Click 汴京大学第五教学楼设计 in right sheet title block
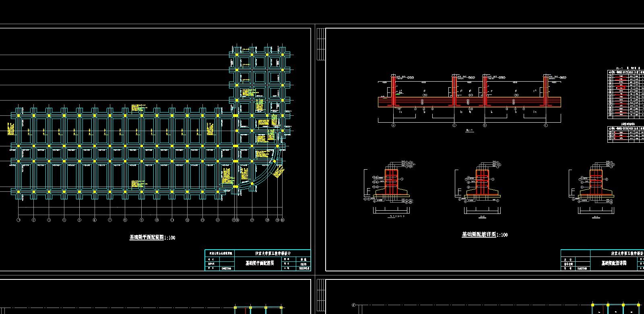 (x=627, y=254)
